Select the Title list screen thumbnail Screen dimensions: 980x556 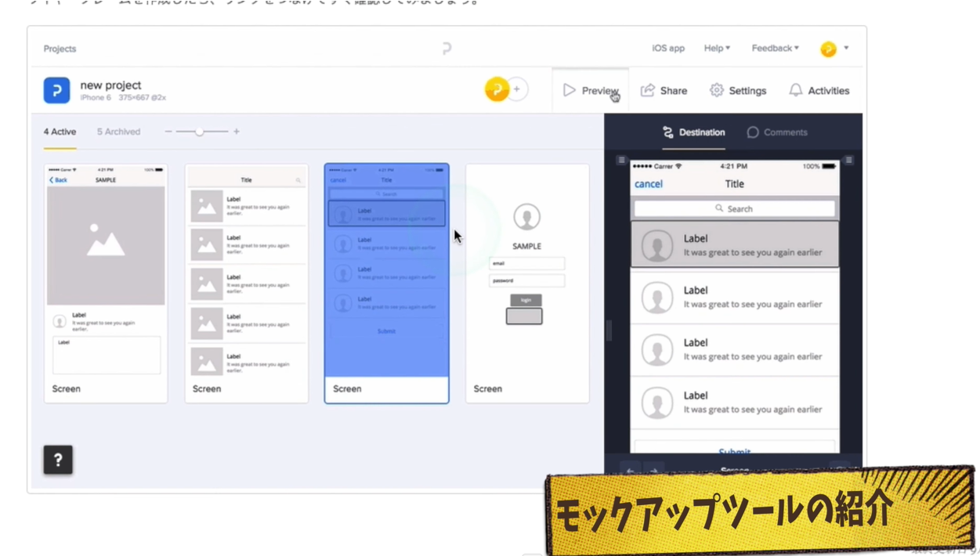247,283
